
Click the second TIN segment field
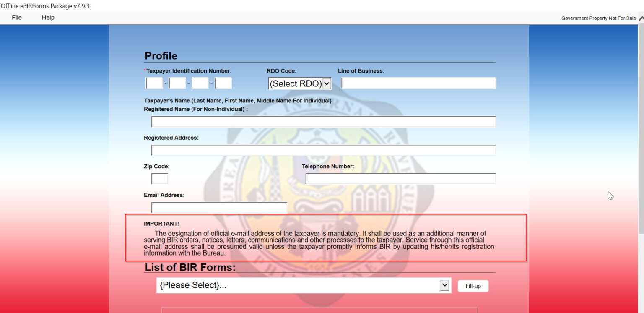point(177,83)
